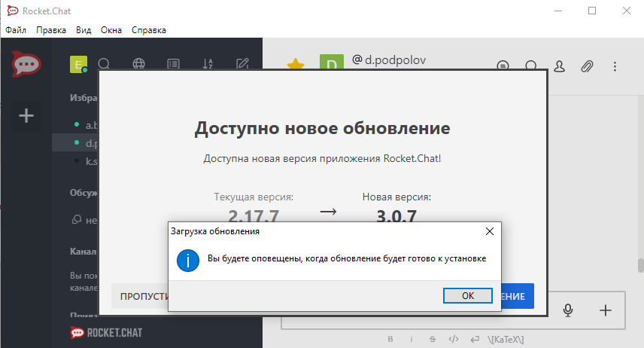
Task: Apply italic formatting in composer
Action: (411, 340)
